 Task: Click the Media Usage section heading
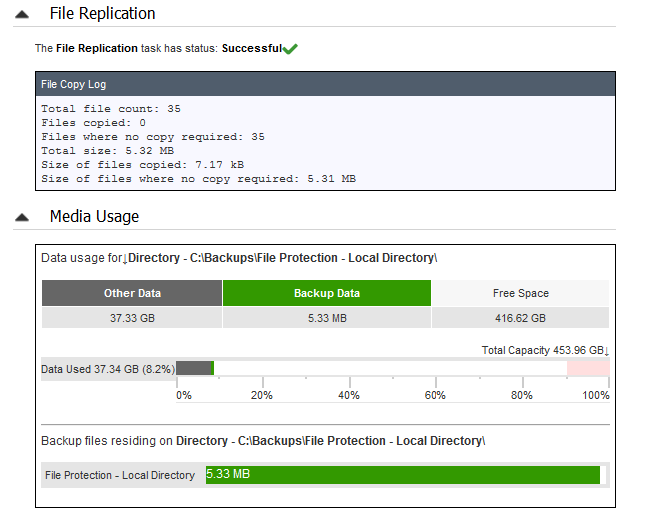94,217
